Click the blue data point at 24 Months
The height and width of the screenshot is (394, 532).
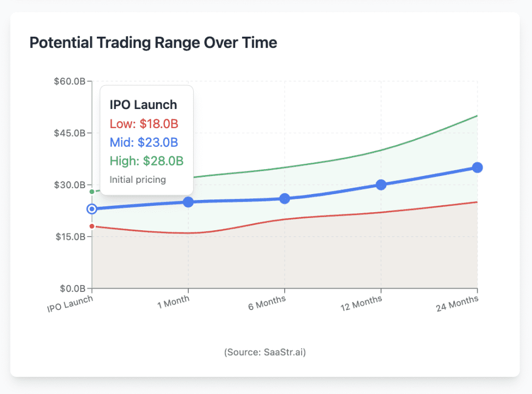click(477, 167)
